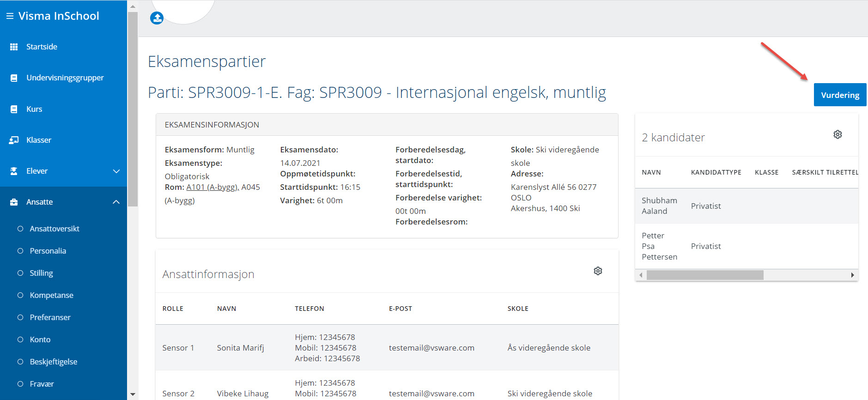Click kandidater table horizontal scrollbar thumb
Image resolution: width=868 pixels, height=400 pixels.
(705, 275)
